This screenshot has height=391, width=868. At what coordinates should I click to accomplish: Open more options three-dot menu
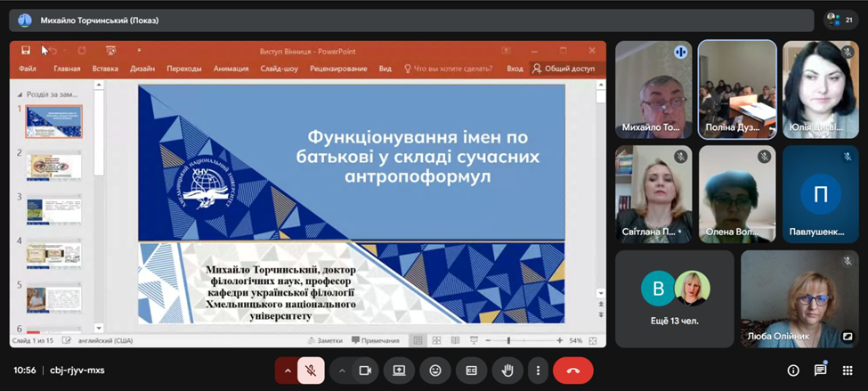537,371
